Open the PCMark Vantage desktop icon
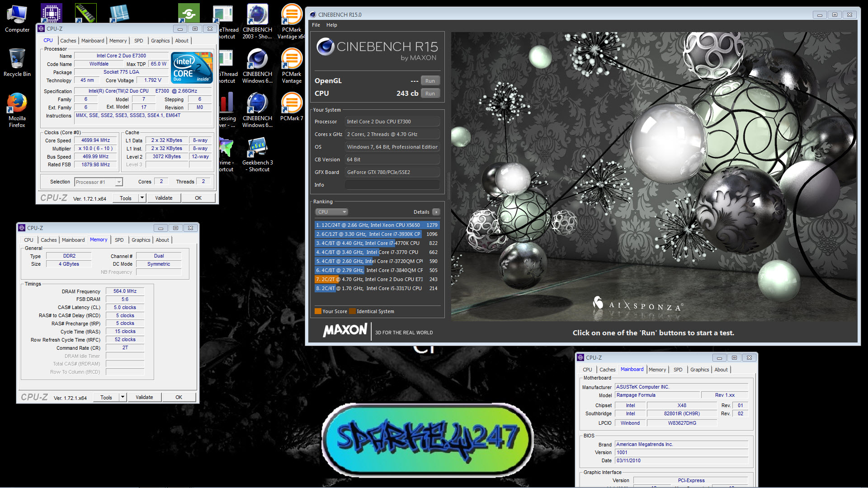This screenshot has width=868, height=488. click(292, 66)
